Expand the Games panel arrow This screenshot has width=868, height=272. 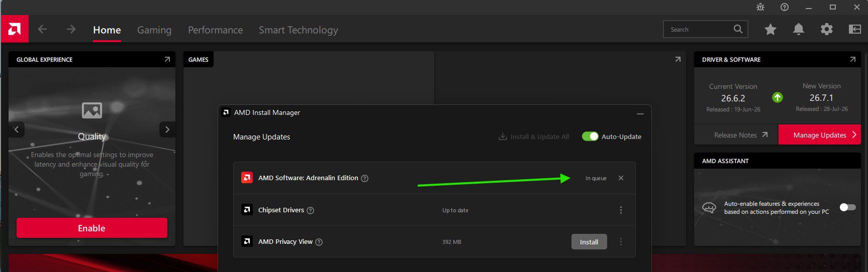[x=678, y=59]
